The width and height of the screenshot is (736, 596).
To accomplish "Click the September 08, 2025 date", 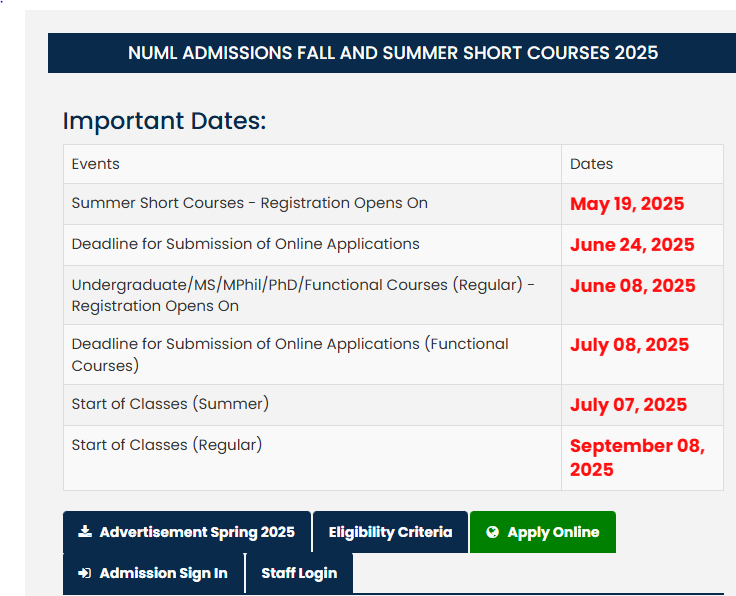I will 637,458.
